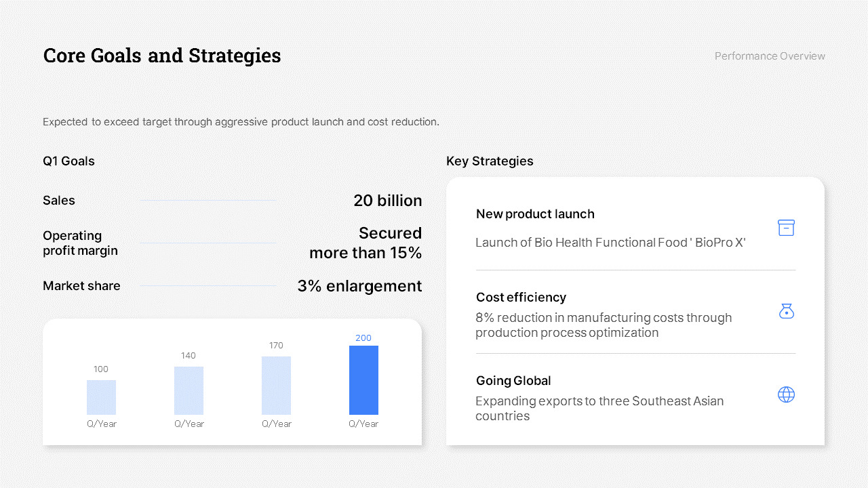Click the blue 200 value label above the tallest bar
Image resolution: width=868 pixels, height=488 pixels.
pos(363,338)
